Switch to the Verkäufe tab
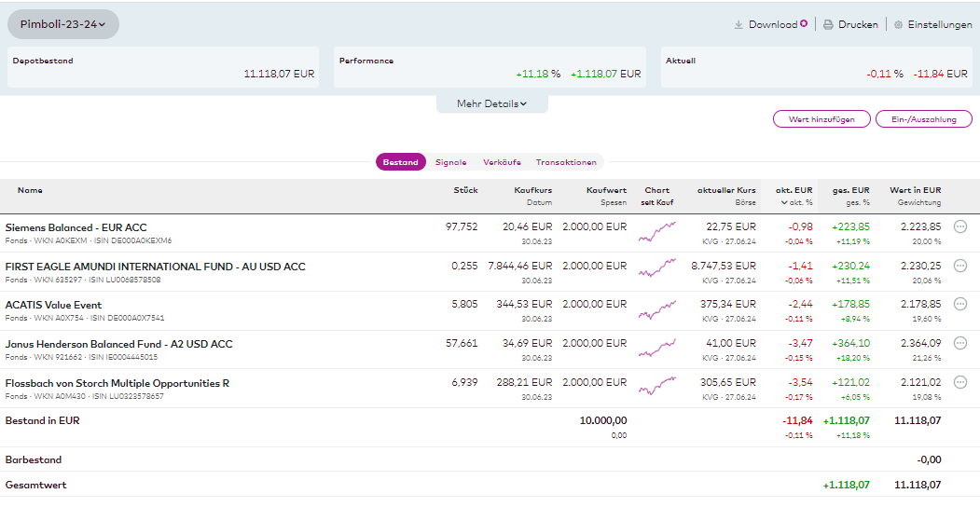The height and width of the screenshot is (507, 980). pyautogui.click(x=502, y=162)
